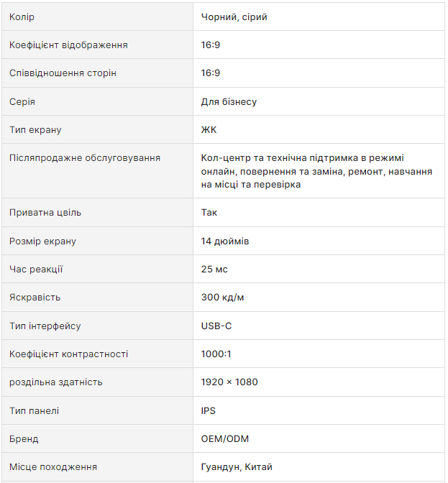Click the "Приватна цвіль" label
The width and height of the screenshot is (448, 483).
pyautogui.click(x=45, y=213)
